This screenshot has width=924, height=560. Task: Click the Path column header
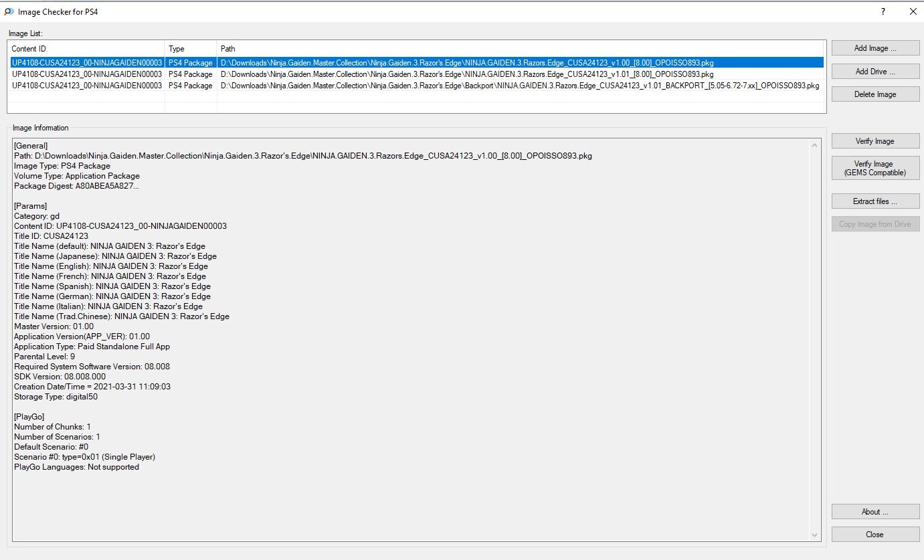(522, 49)
